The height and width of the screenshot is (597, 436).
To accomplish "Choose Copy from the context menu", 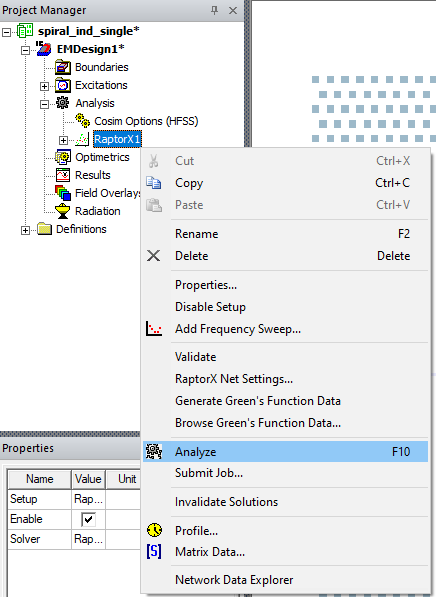I will pyautogui.click(x=286, y=183).
